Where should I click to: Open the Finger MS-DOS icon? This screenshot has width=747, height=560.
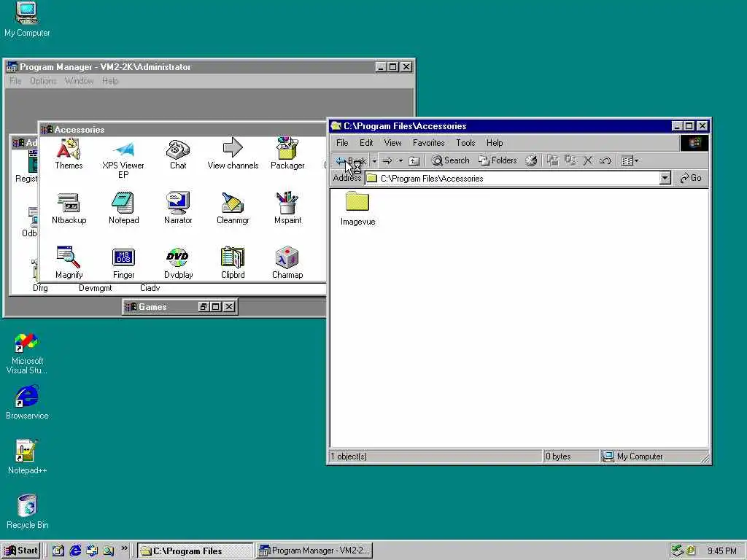(x=124, y=262)
